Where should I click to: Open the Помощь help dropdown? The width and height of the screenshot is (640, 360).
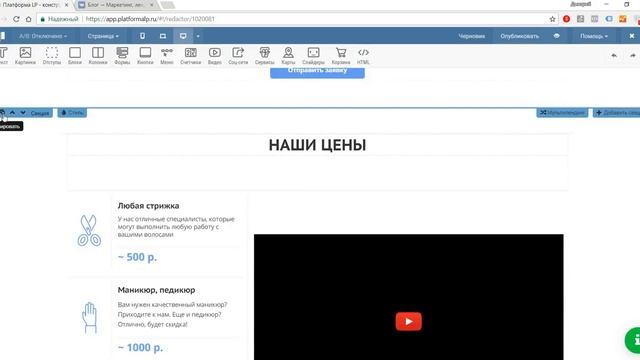coord(594,36)
